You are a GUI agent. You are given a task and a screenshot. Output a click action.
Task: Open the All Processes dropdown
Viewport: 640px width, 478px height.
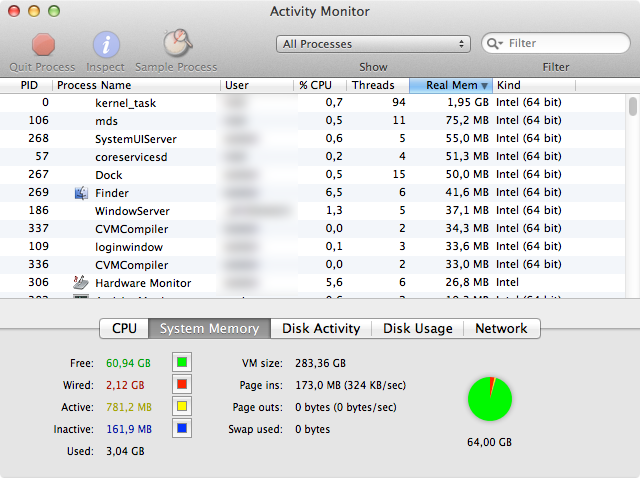373,44
